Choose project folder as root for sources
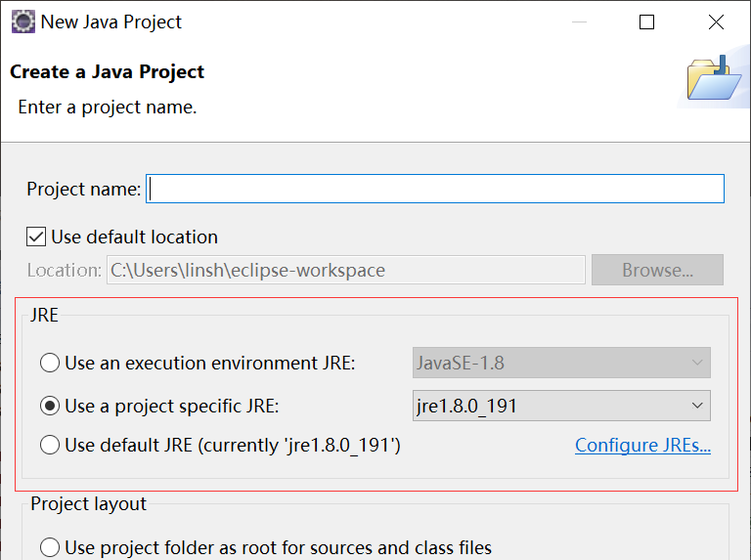Screen dimensions: 751x560 click(50, 547)
